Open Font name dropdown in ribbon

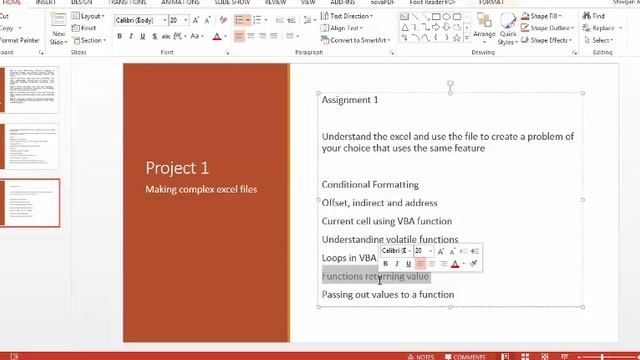pyautogui.click(x=165, y=20)
